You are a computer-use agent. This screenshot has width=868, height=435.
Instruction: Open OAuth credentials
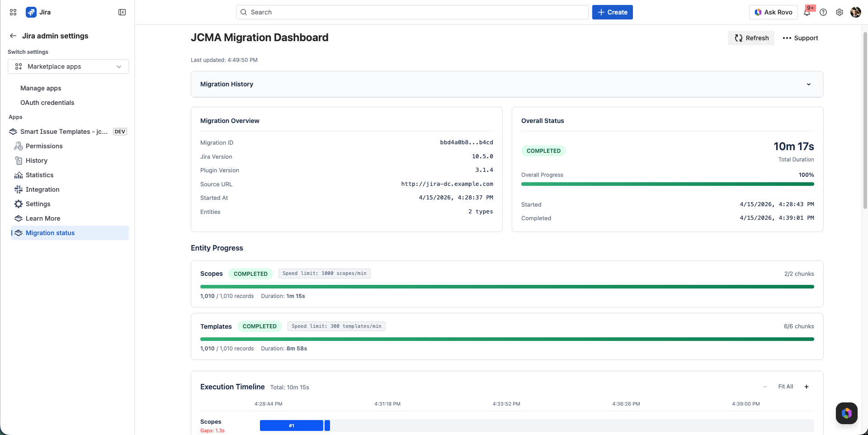pos(47,103)
